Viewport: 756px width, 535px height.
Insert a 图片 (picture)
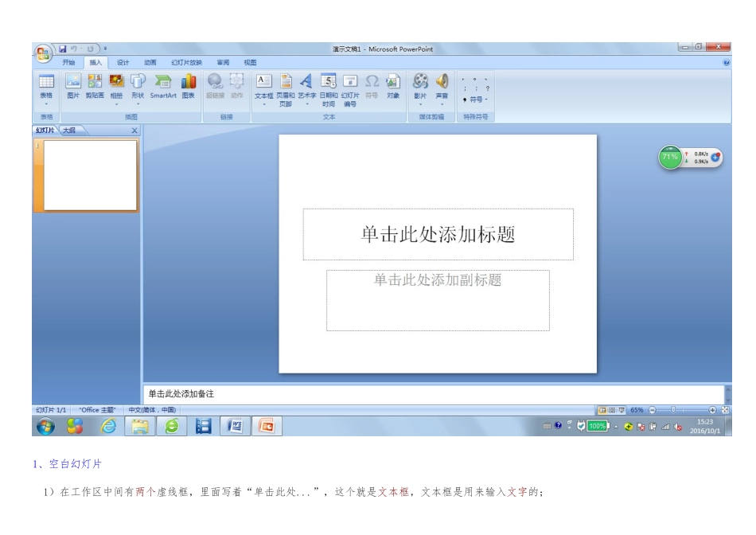click(x=72, y=86)
